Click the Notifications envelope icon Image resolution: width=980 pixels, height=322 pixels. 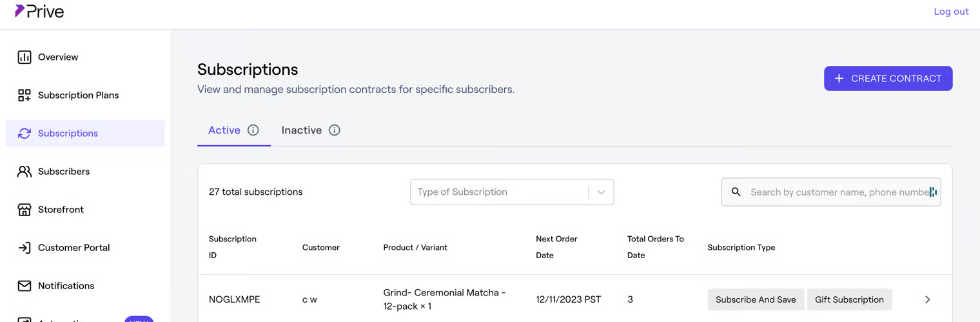[x=24, y=286]
